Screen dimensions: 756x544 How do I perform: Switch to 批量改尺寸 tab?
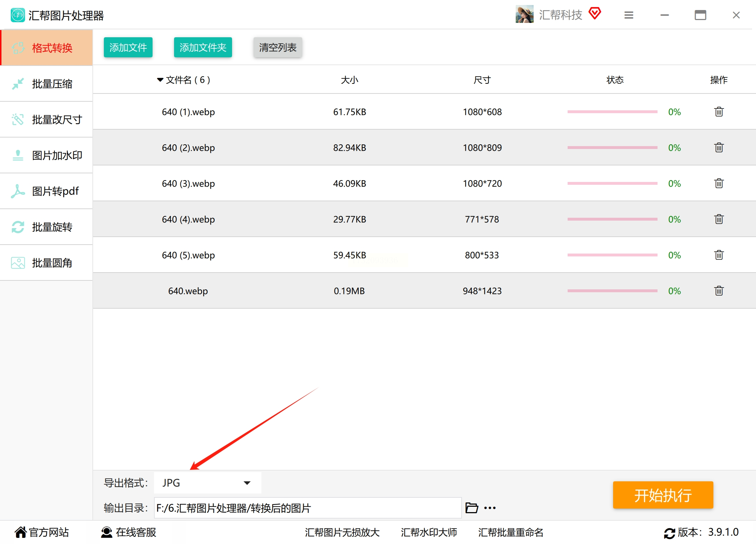coord(47,119)
